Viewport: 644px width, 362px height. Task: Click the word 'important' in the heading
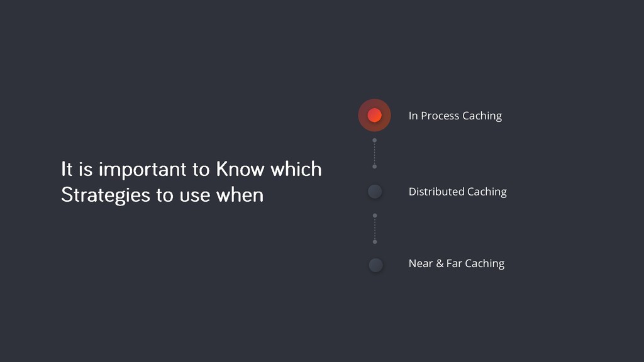point(143,170)
